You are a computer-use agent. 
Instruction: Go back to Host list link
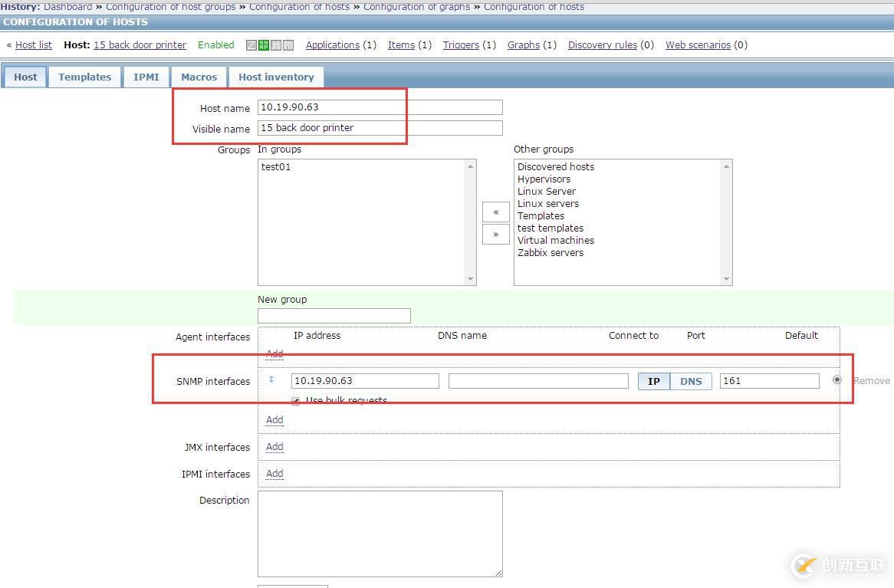[x=34, y=45]
